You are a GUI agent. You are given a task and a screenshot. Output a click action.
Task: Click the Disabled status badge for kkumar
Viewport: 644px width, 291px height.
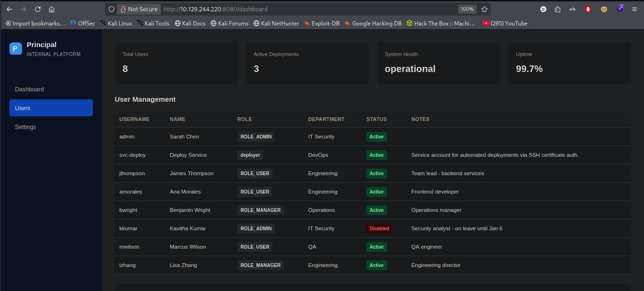(379, 228)
